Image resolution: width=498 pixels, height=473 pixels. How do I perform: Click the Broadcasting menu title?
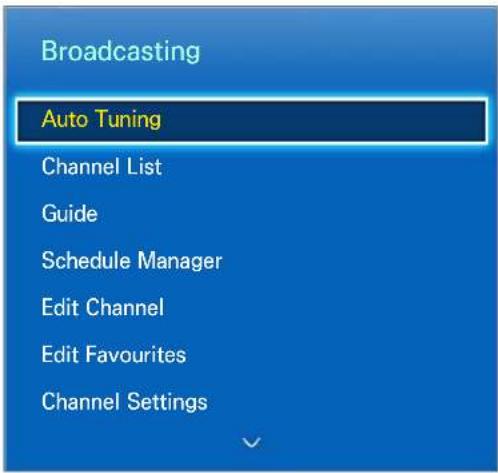click(x=121, y=51)
